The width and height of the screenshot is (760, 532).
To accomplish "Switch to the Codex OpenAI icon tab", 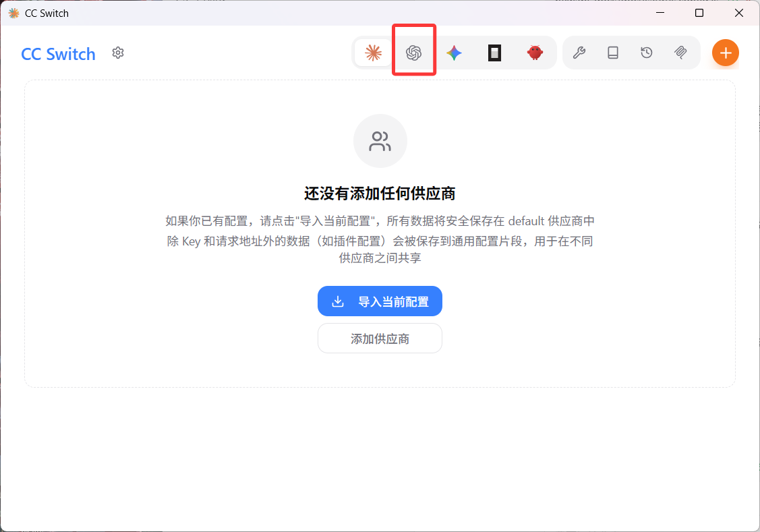I will (x=413, y=53).
